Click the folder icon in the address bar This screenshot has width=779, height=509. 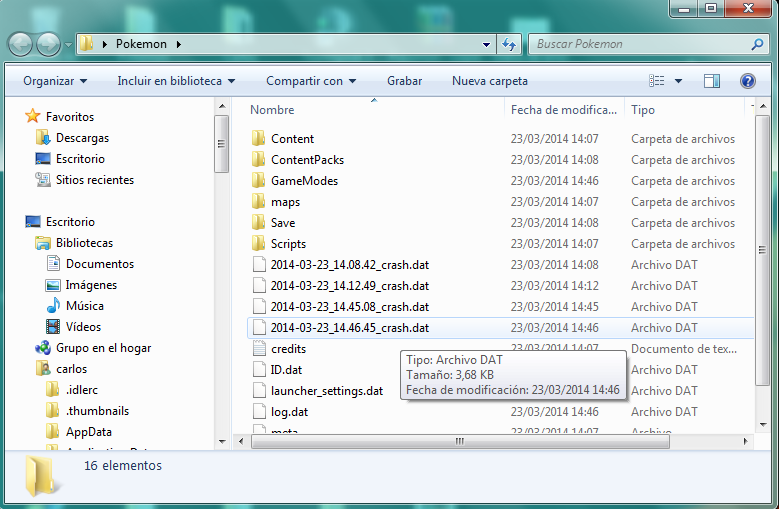(86, 44)
